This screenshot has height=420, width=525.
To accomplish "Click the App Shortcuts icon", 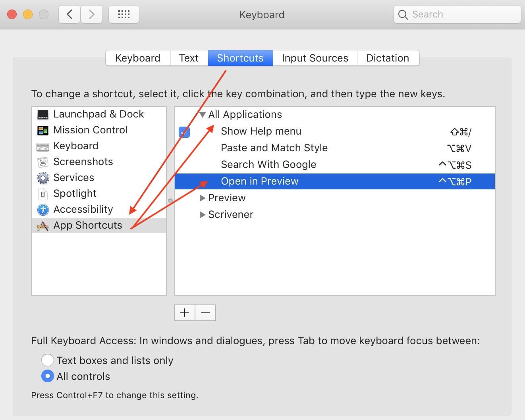I will click(42, 226).
